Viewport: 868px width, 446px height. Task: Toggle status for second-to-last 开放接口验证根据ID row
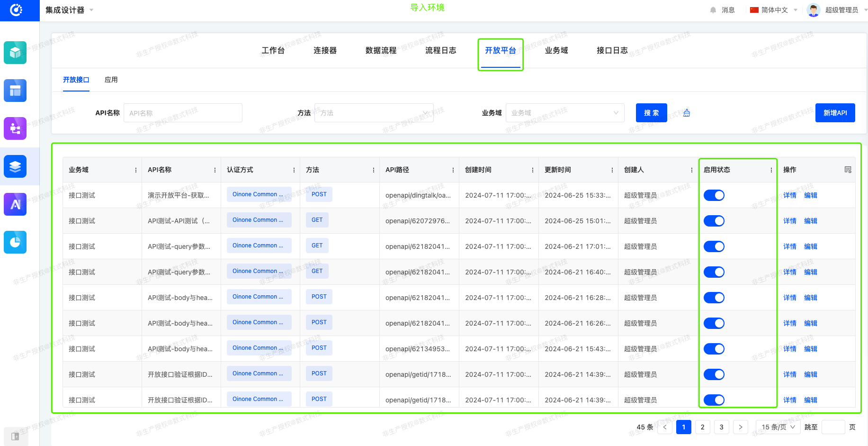point(714,374)
